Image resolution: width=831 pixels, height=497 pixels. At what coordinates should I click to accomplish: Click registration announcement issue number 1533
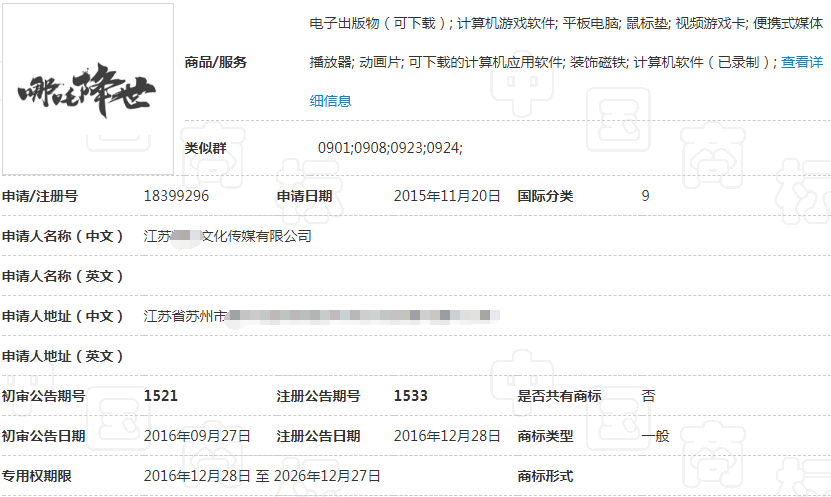(x=410, y=396)
